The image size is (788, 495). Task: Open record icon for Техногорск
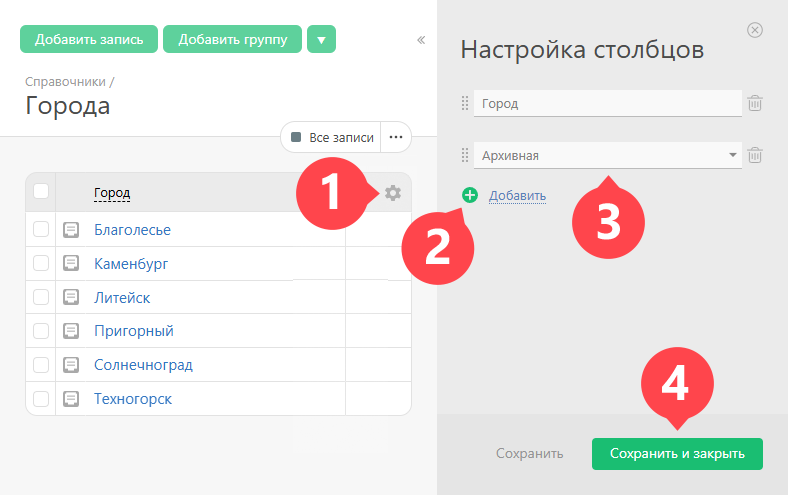click(x=71, y=399)
